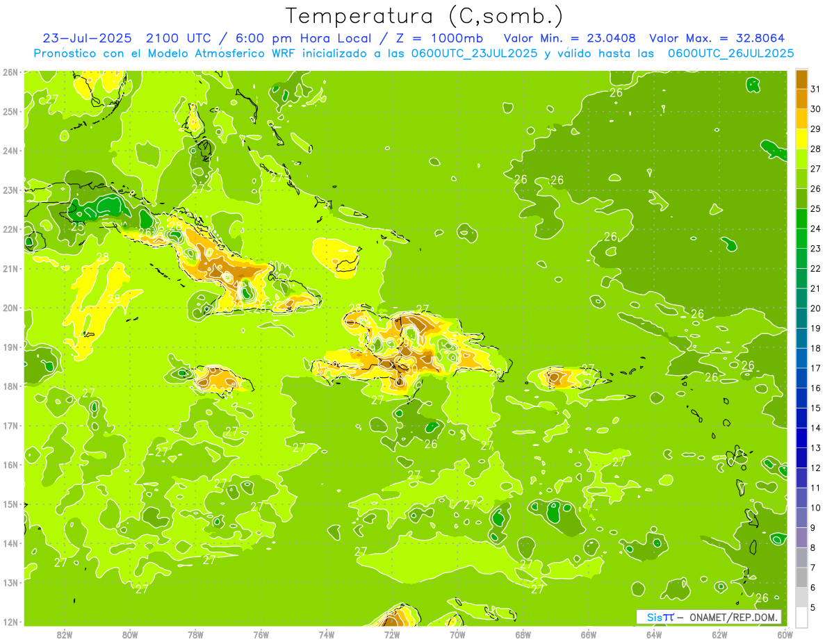Click the orange legend swatch between 30 and 31
This screenshot has width=834, height=644.
coord(801,99)
